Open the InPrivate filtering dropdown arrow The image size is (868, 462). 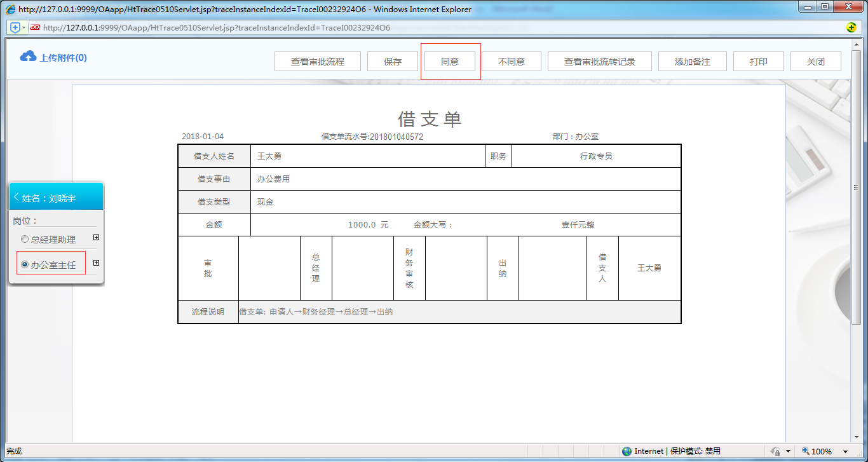[x=788, y=451]
